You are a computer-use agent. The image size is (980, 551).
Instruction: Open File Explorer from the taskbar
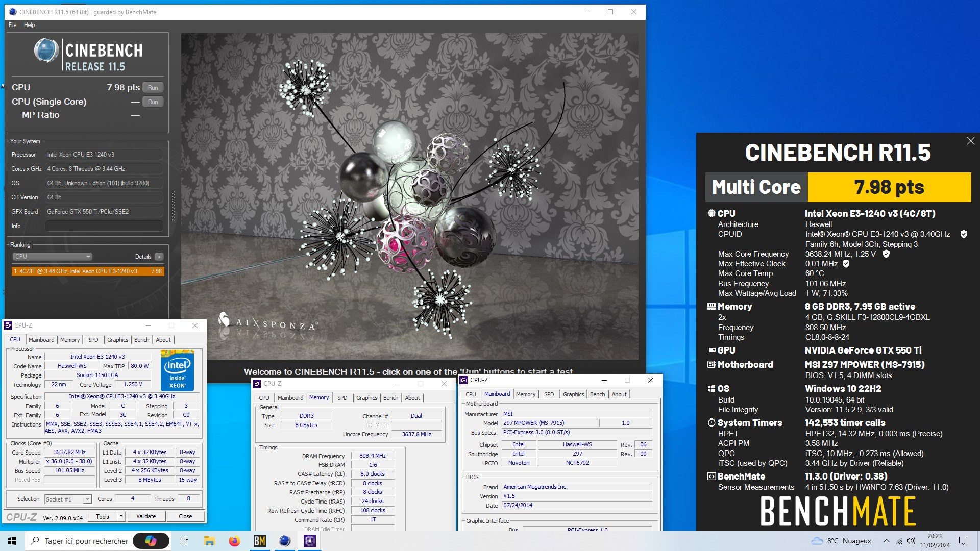(209, 541)
